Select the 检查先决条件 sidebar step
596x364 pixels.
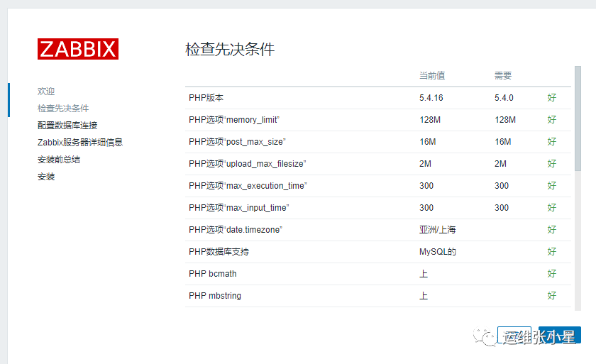(x=63, y=109)
